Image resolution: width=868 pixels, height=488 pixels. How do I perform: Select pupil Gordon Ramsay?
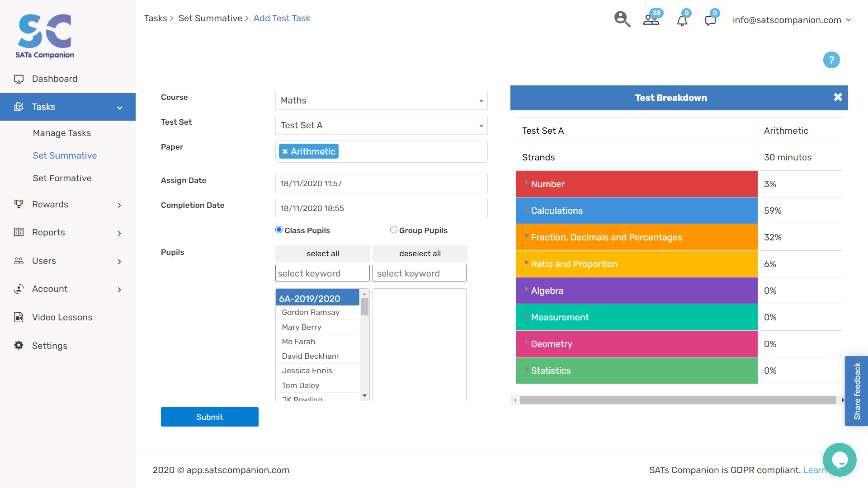[318, 312]
